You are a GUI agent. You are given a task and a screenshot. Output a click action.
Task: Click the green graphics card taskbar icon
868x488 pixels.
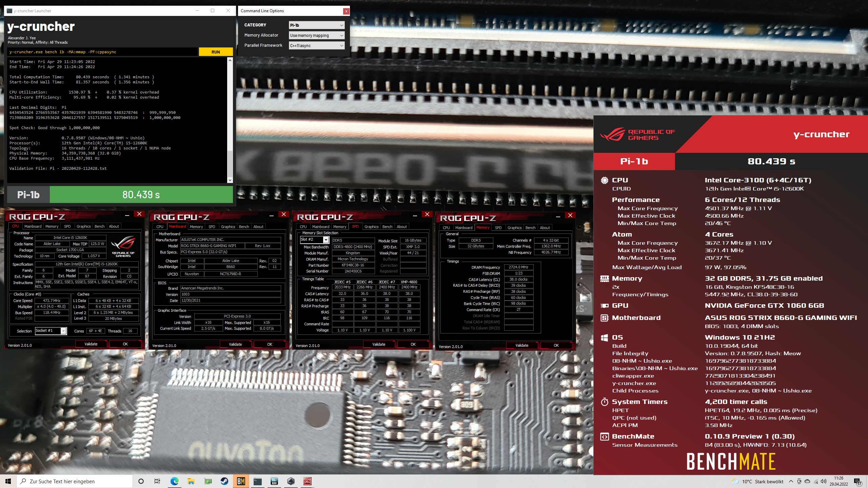tap(208, 481)
